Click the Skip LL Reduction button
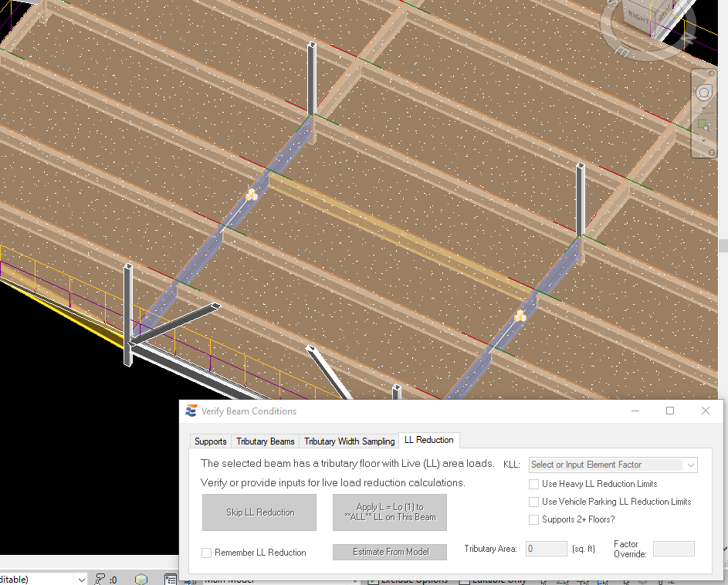The width and height of the screenshot is (728, 585). click(259, 512)
